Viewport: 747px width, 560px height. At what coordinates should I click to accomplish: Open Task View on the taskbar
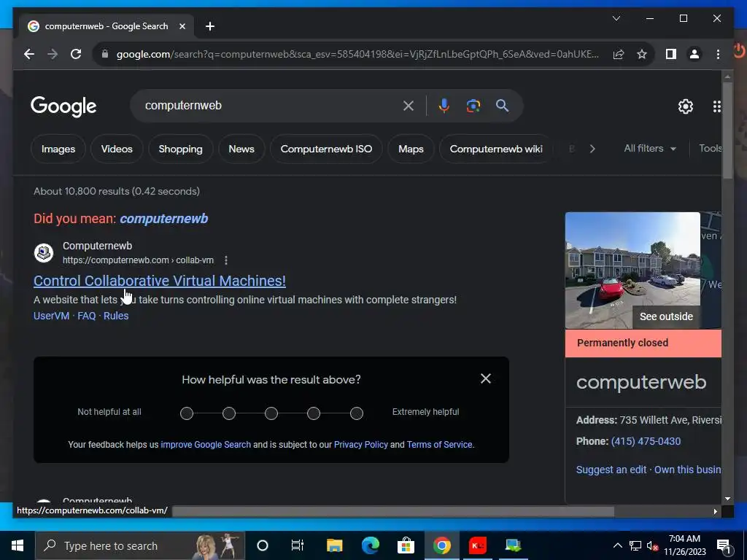click(x=298, y=545)
